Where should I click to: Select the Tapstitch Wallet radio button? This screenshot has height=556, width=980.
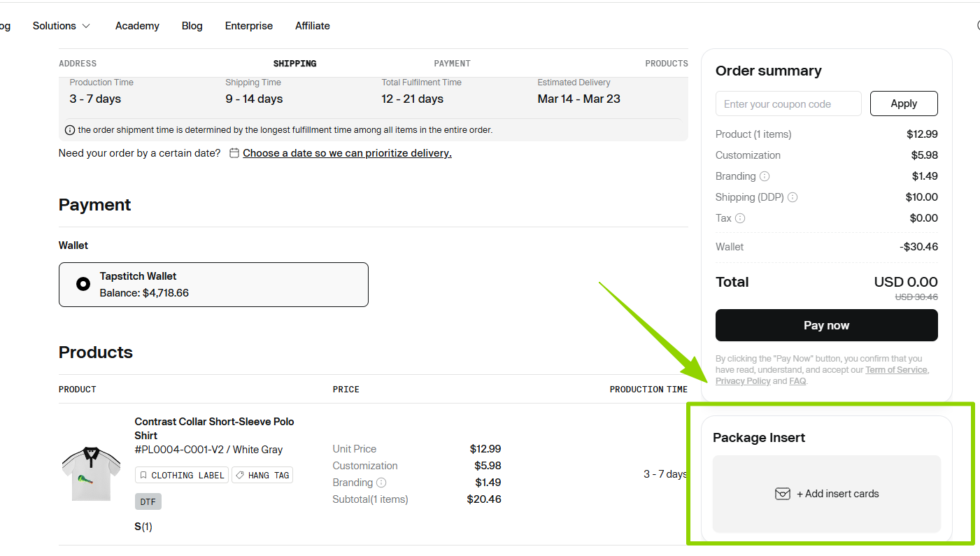(x=83, y=284)
